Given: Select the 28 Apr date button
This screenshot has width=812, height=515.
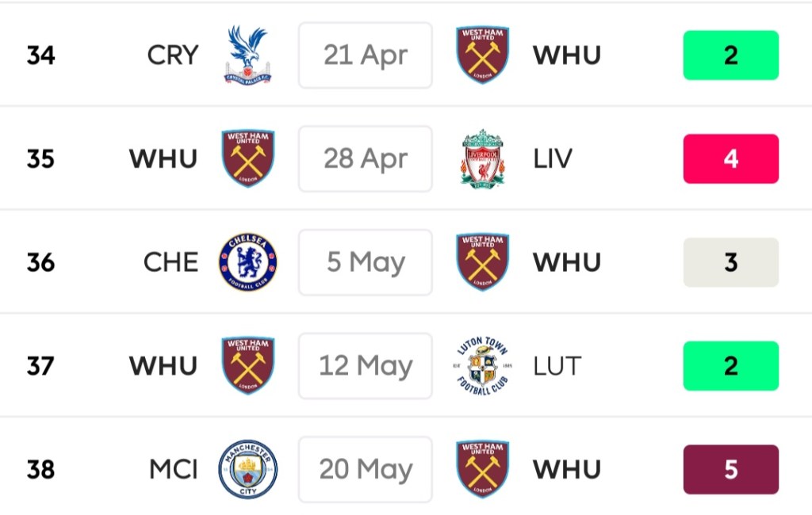Looking at the screenshot, I should coord(366,158).
